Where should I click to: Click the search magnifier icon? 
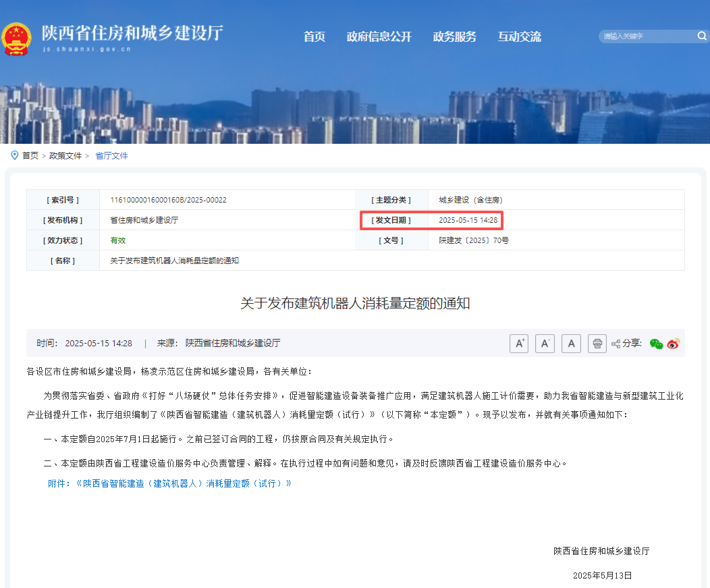pos(702,36)
